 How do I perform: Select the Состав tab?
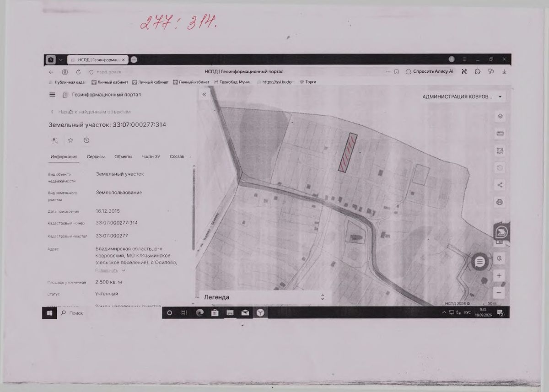click(x=177, y=156)
